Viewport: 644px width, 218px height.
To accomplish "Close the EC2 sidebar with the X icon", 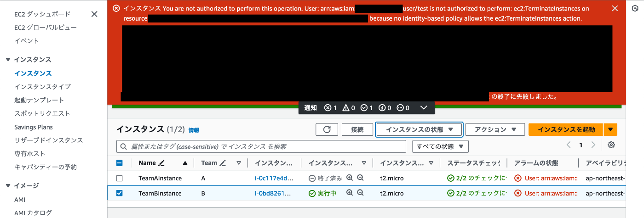I will pos(94,14).
